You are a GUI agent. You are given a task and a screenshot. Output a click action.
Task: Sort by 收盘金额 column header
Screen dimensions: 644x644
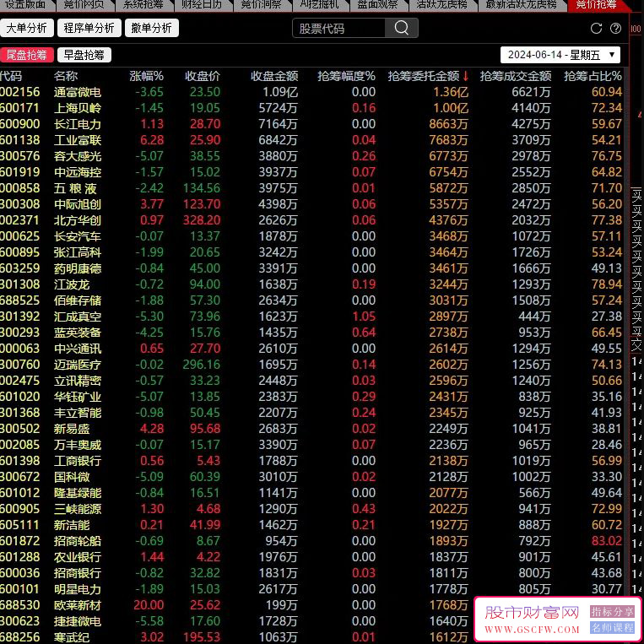coord(274,76)
